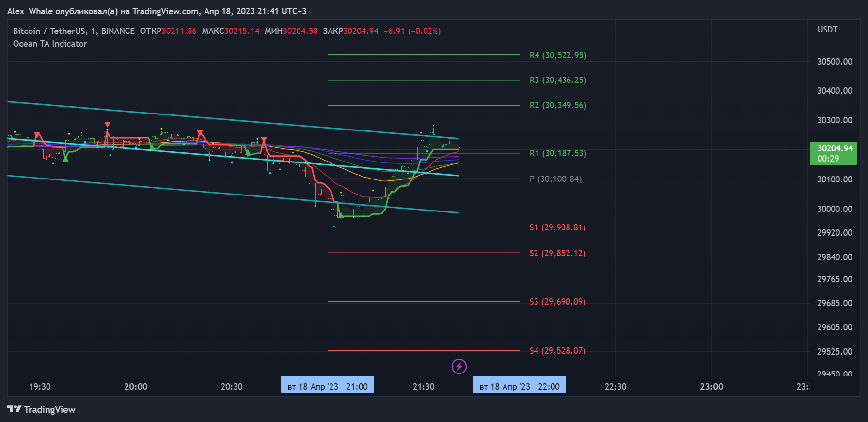Click 29840.00 on the price axis
Viewport: 868px width, 422px height.
coord(835,257)
